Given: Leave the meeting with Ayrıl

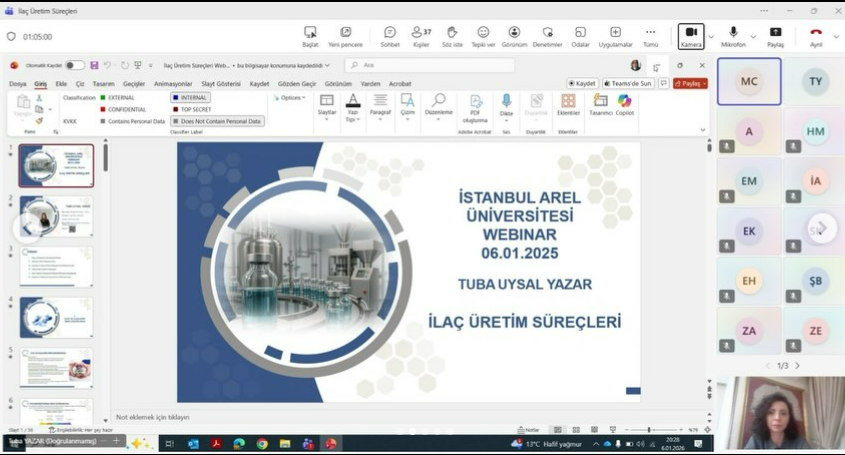Looking at the screenshot, I should pyautogui.click(x=816, y=36).
